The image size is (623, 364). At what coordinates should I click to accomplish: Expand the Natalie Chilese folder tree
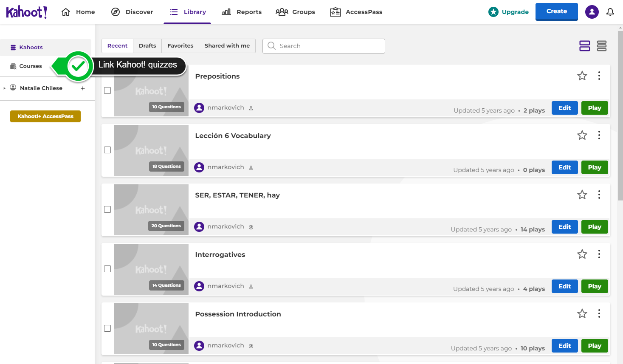click(x=5, y=88)
